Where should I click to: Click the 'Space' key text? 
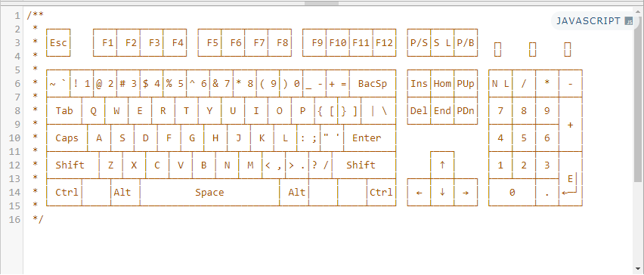(209, 193)
